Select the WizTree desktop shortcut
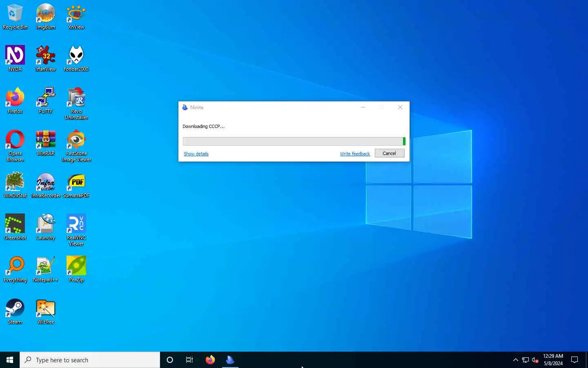 [x=45, y=311]
